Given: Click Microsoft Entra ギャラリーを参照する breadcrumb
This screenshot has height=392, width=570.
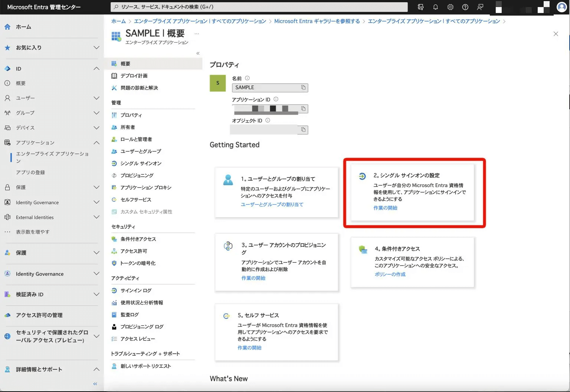Looking at the screenshot, I should (x=317, y=21).
